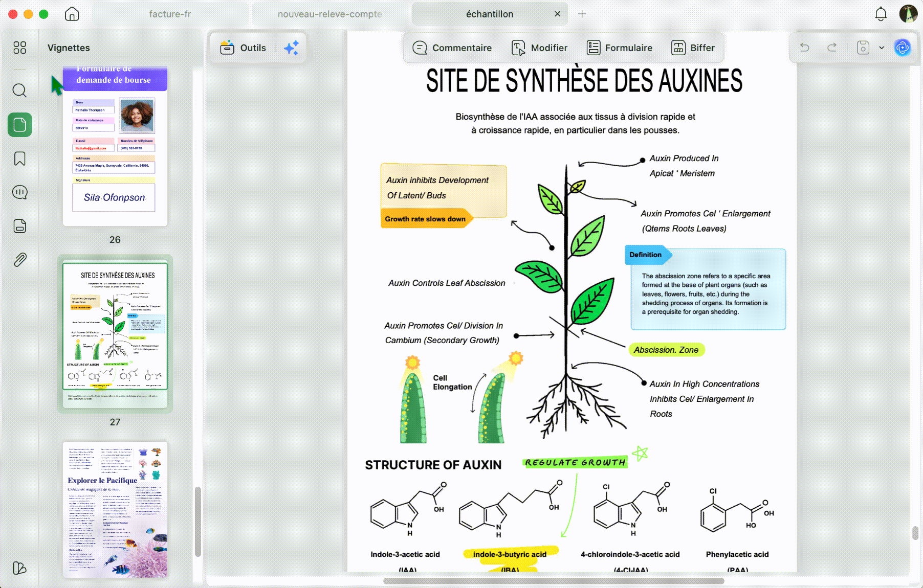This screenshot has height=588, width=923.
Task: Add a new tab with the plus icon
Action: [582, 14]
